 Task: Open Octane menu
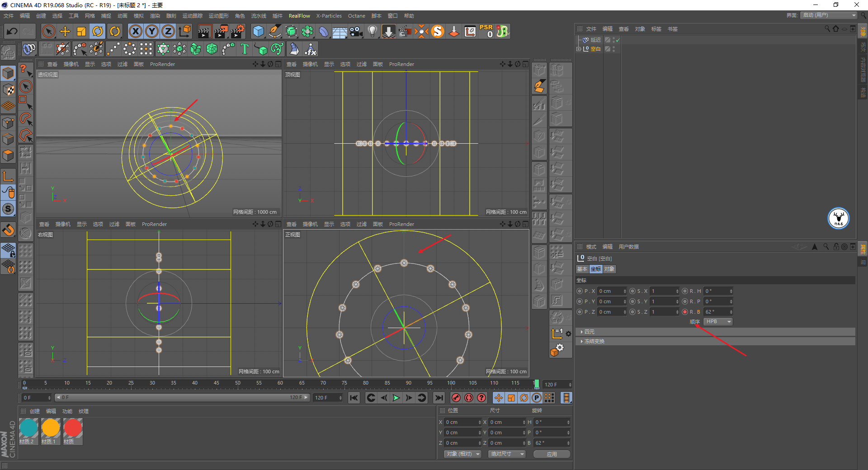pos(356,16)
